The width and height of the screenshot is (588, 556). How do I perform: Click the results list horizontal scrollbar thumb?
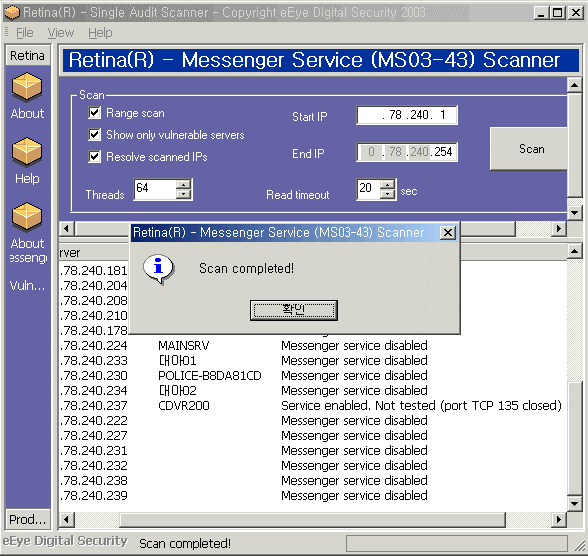click(312, 520)
